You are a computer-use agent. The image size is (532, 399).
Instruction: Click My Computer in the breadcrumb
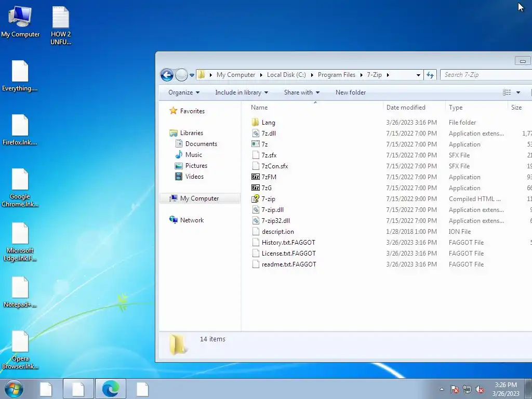pyautogui.click(x=236, y=75)
